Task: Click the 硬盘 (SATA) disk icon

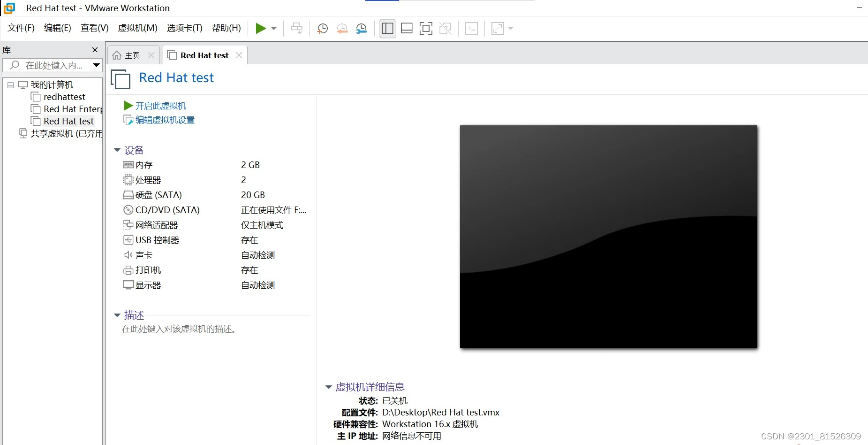Action: click(x=128, y=195)
